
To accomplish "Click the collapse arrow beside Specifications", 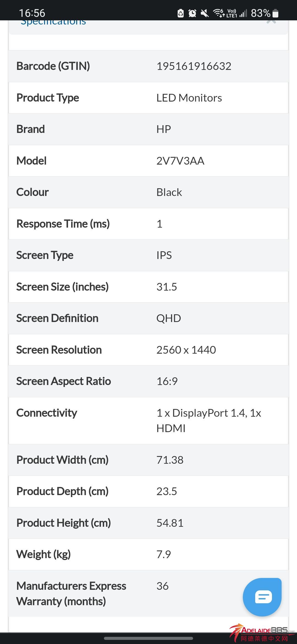I will point(271,21).
